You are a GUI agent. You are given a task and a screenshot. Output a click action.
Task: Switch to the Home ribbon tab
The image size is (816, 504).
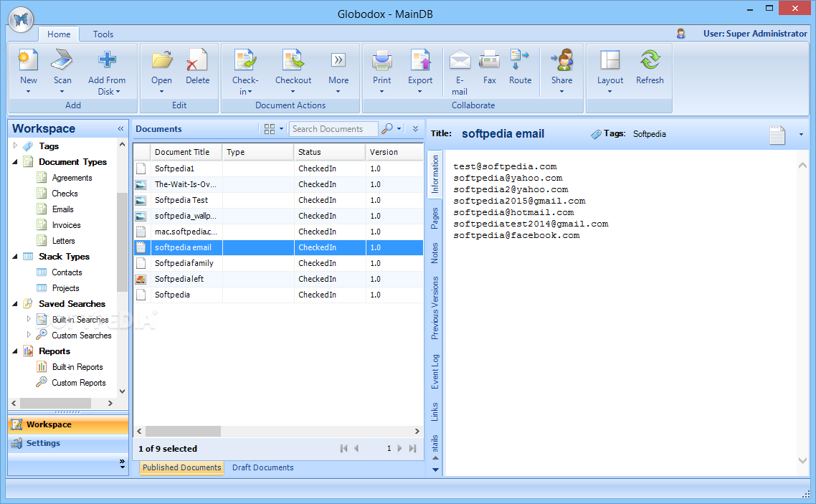59,34
